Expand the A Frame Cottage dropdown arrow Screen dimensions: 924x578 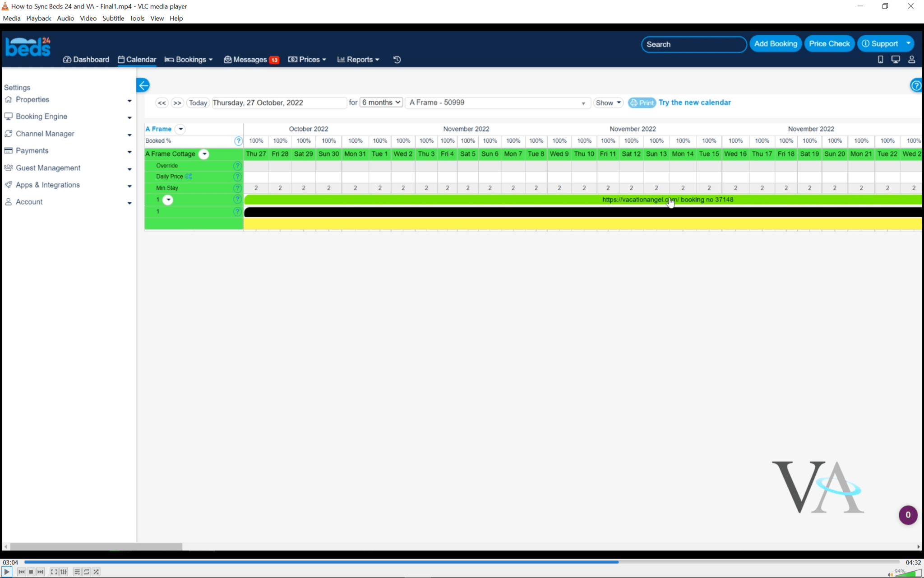tap(204, 154)
